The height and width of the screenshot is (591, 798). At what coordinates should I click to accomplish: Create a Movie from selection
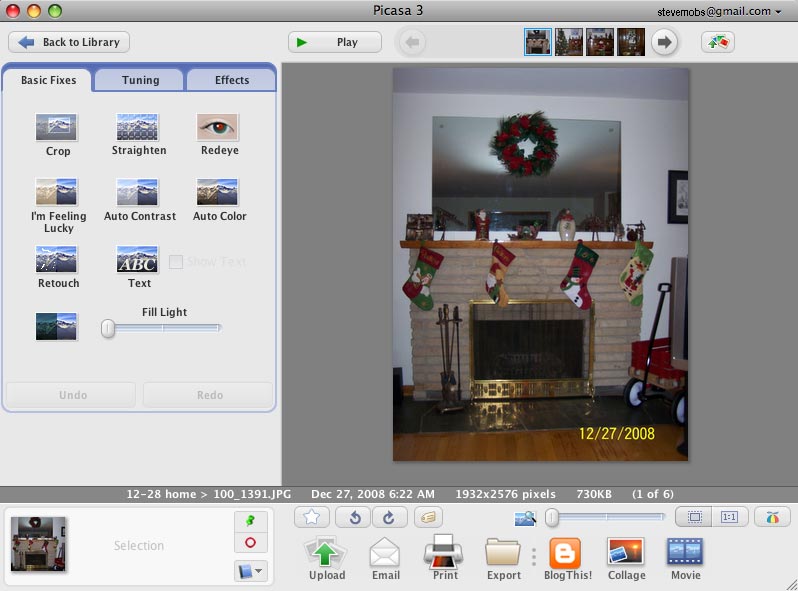click(x=685, y=558)
